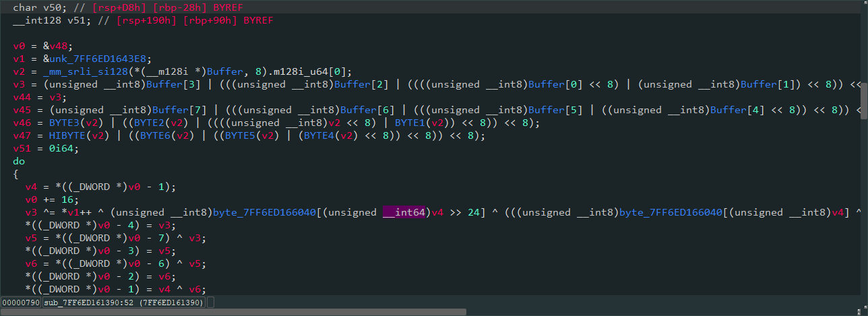Click variable v5 at its assignment line start

pyautogui.click(x=32, y=238)
